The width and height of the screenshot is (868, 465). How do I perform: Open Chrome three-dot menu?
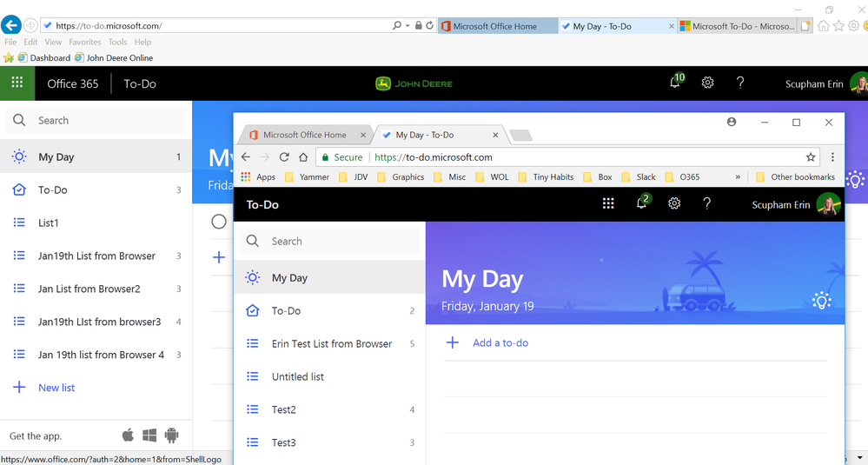point(832,157)
